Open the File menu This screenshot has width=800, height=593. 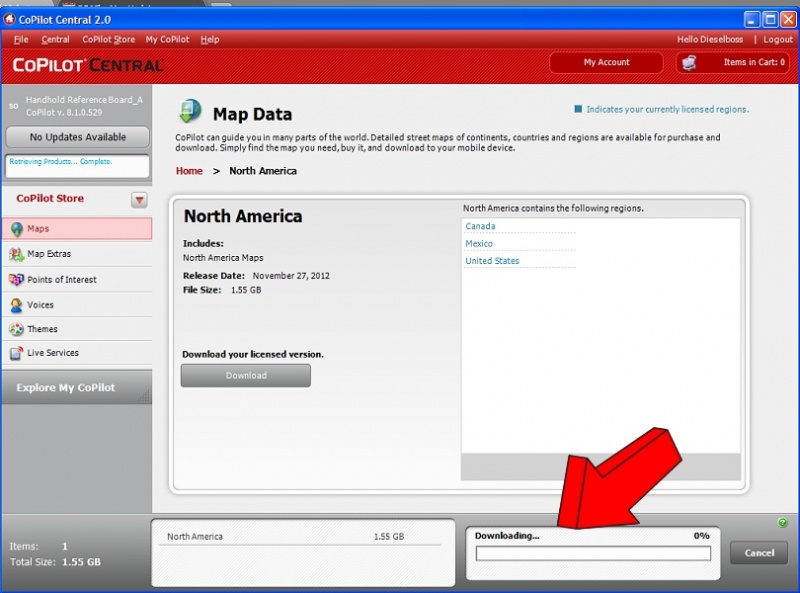21,40
